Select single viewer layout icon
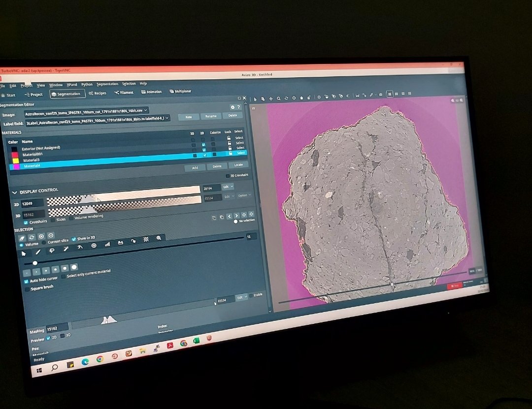 (x=390, y=94)
